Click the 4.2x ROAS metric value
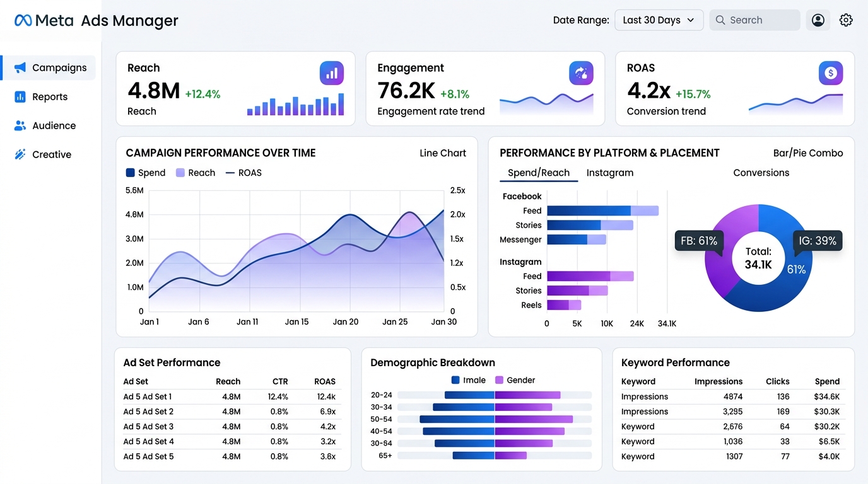This screenshot has height=484, width=868. pos(648,91)
